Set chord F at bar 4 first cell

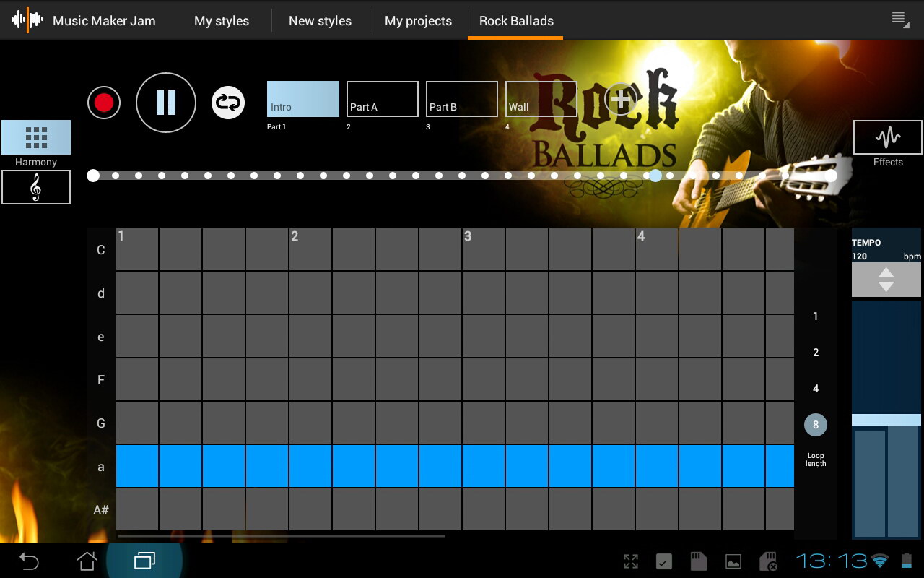657,379
